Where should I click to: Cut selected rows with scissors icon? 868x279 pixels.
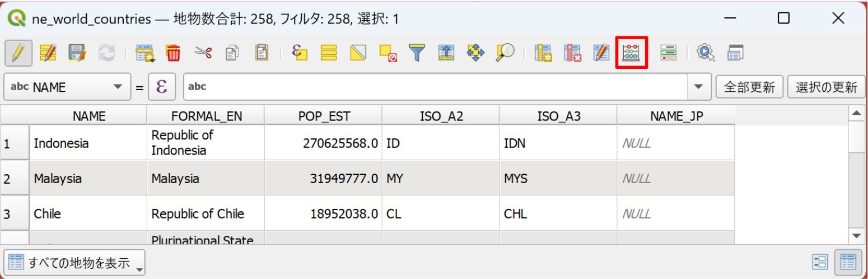point(203,53)
